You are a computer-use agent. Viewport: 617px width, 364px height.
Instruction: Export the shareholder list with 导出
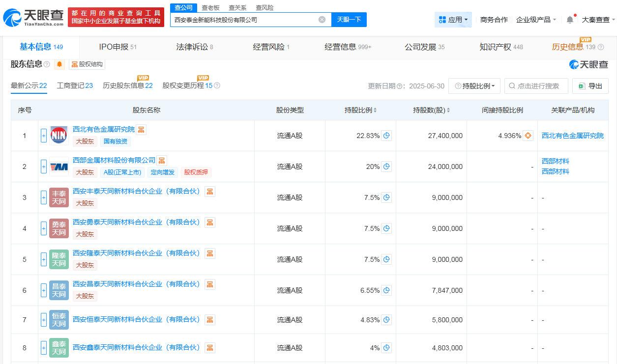click(x=590, y=86)
